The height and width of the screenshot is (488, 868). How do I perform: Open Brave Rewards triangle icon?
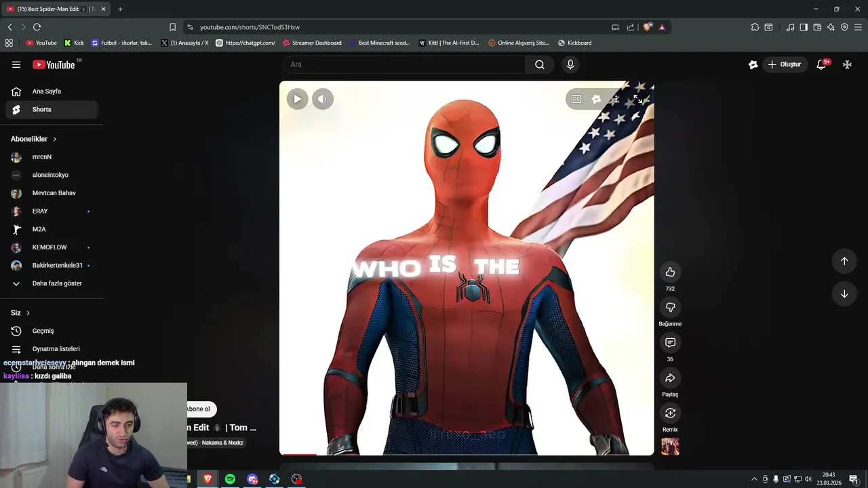662,27
